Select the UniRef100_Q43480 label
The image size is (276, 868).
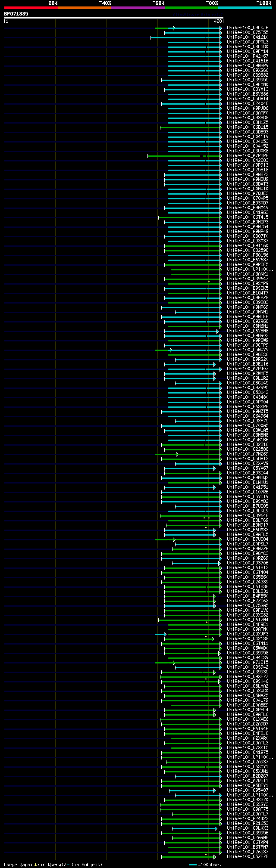tap(248, 397)
